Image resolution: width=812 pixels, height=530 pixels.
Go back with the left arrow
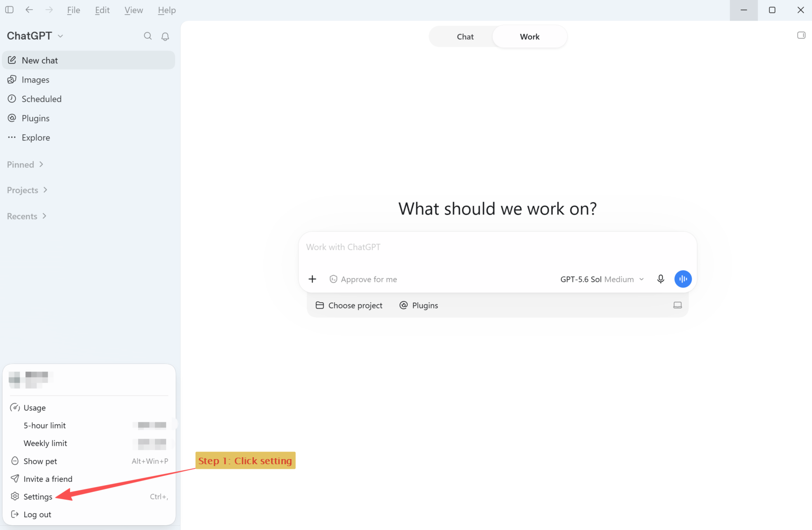(29, 10)
